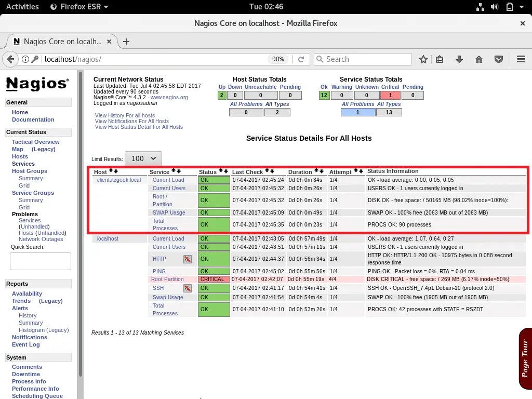
Task: Open Event Log link
Action: click(26, 345)
